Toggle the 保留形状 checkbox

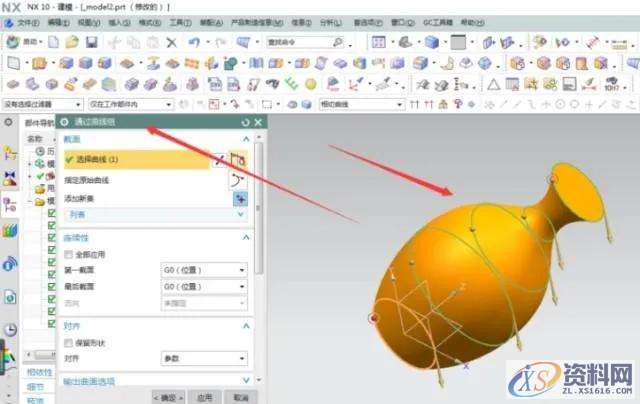click(x=69, y=343)
